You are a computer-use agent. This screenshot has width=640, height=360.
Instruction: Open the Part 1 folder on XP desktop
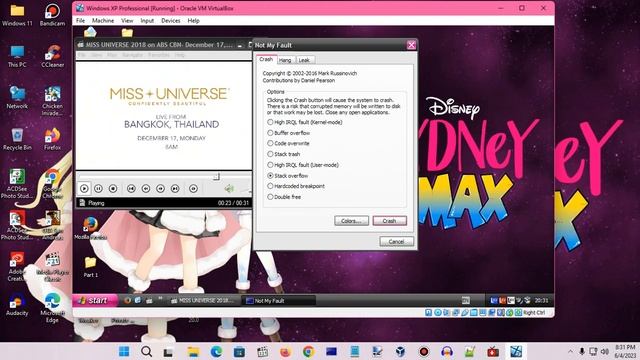pyautogui.click(x=90, y=267)
